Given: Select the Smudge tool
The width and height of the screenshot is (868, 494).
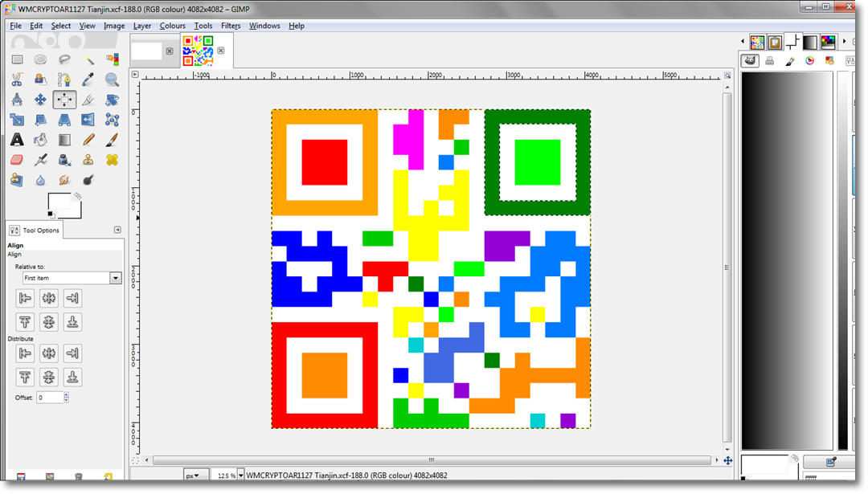Looking at the screenshot, I should pos(64,180).
